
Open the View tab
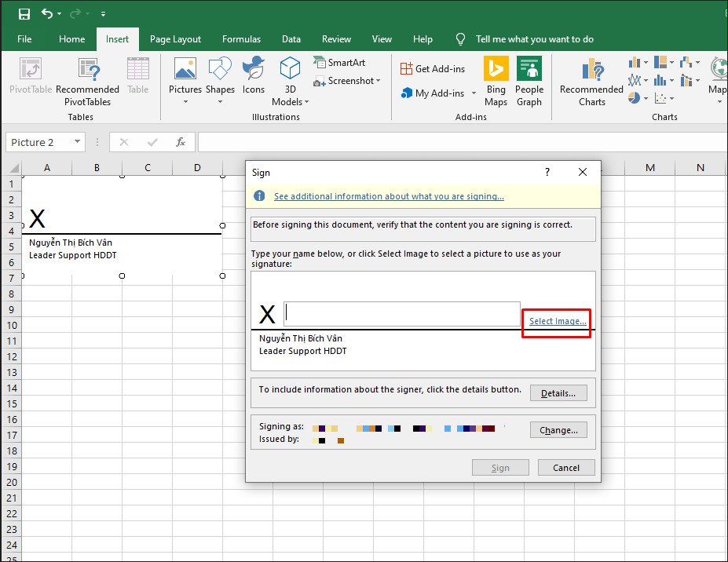point(382,39)
